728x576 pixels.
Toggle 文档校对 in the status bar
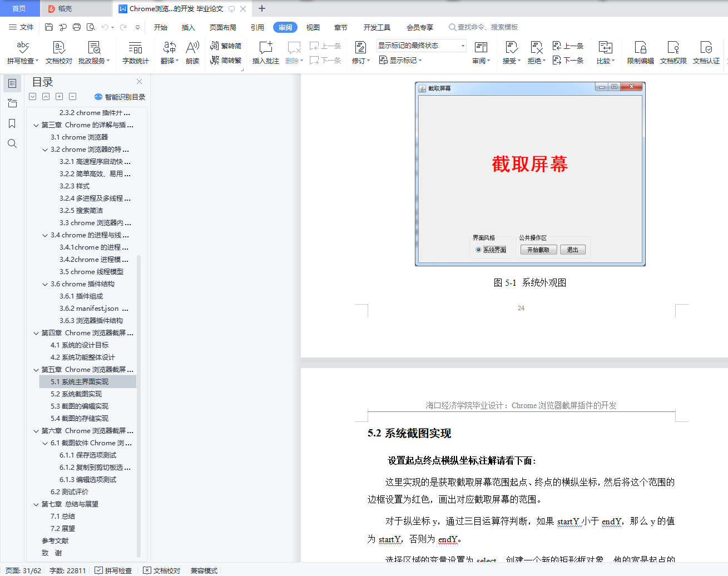coord(162,570)
